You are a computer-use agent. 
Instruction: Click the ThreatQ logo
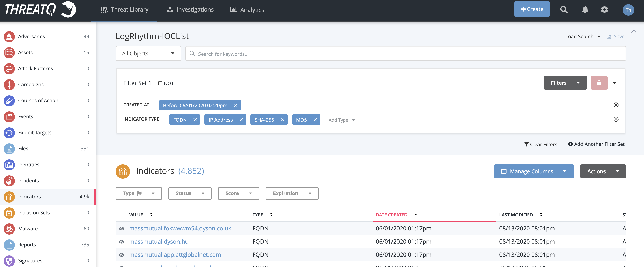40,9
